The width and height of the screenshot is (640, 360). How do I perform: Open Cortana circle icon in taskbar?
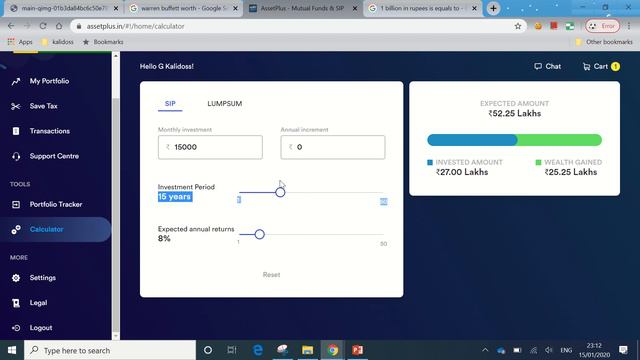pyautogui.click(x=208, y=350)
